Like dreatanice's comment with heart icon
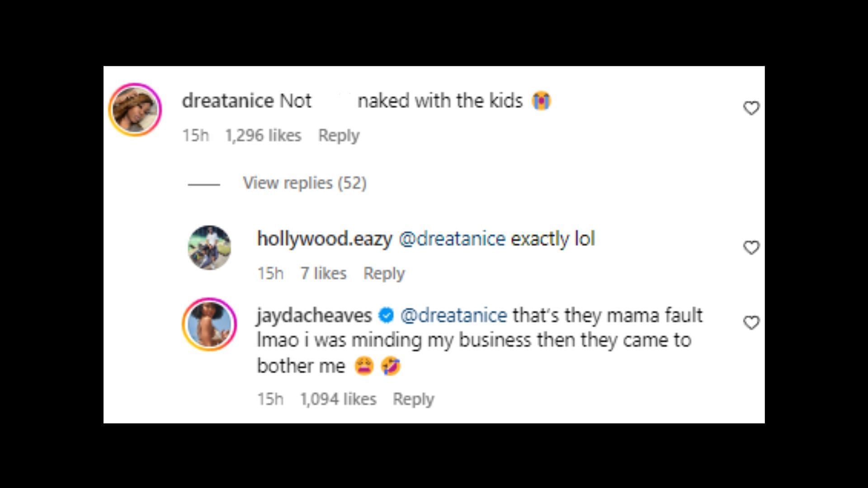 click(751, 108)
